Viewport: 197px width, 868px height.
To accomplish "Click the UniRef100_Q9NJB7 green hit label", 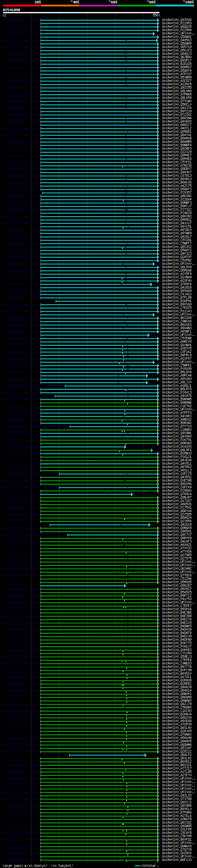I will 177,497.
